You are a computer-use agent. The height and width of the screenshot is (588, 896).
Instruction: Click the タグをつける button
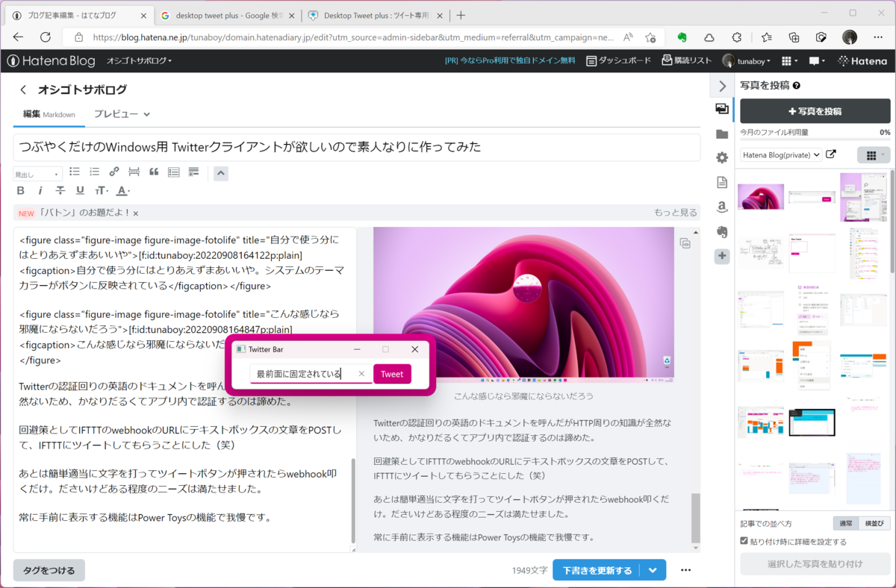tap(49, 570)
